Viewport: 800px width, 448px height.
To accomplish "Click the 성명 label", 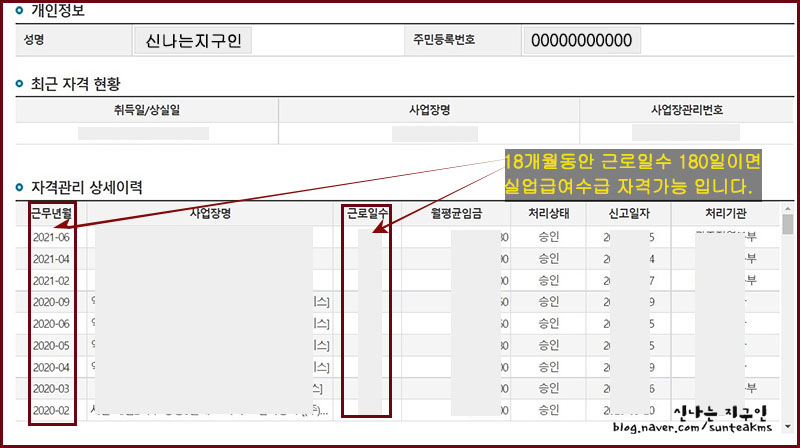I will [34, 40].
